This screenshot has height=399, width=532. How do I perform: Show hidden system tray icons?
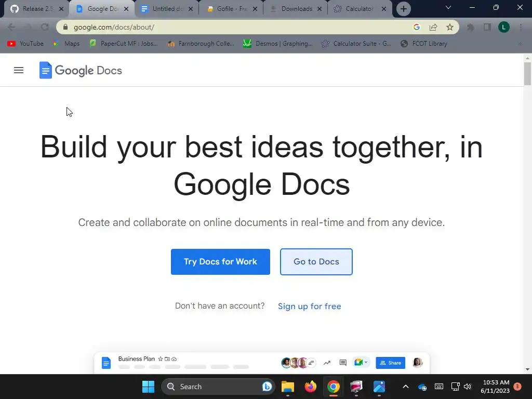pos(405,387)
